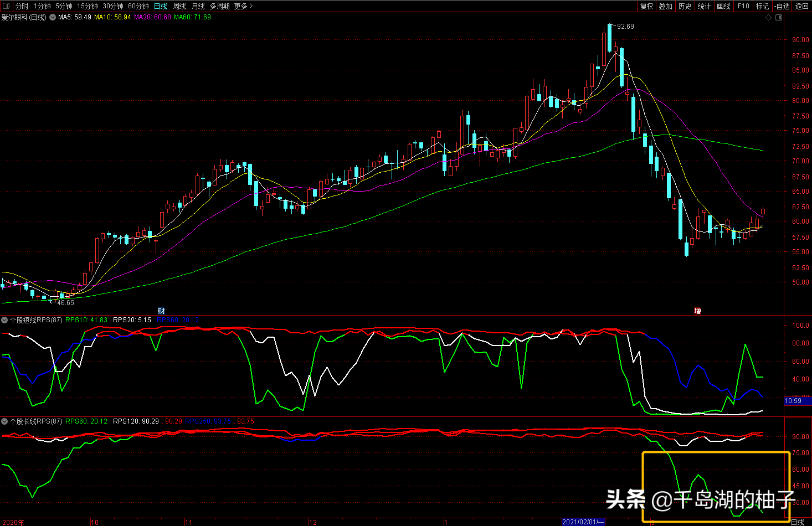The image size is (812, 526).
Task: Click the 10.59 value tag on axis
Action: [793, 401]
